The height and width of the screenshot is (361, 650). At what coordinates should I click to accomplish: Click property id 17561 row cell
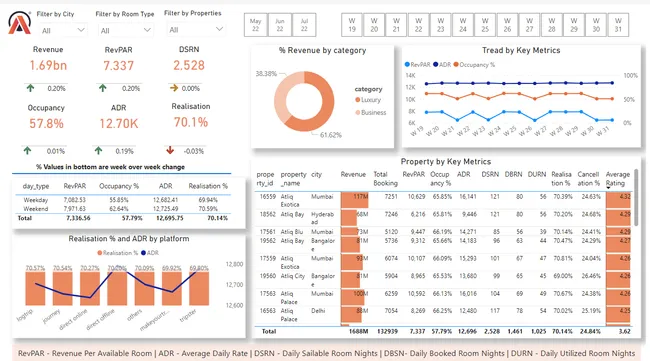(267, 232)
